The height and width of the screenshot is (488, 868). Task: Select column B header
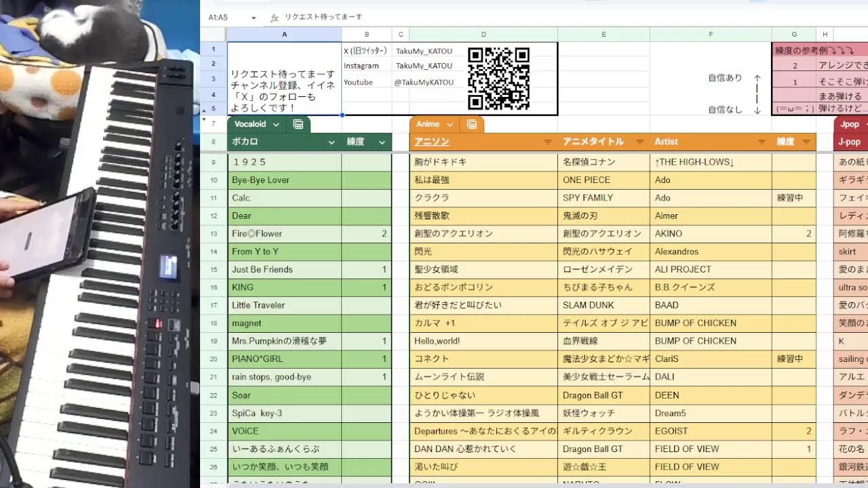(x=367, y=34)
